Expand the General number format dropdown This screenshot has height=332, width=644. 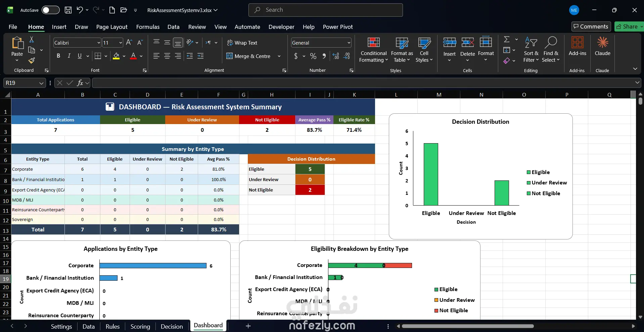coord(349,43)
